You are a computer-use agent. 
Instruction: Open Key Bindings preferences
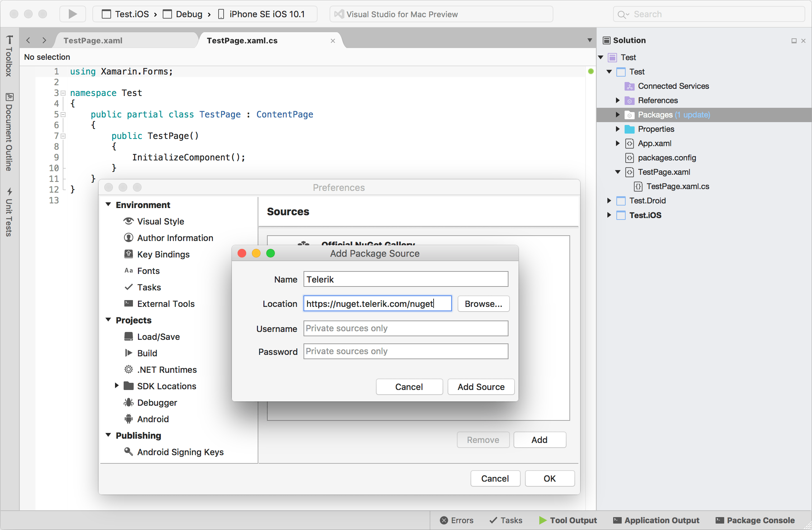coord(157,254)
